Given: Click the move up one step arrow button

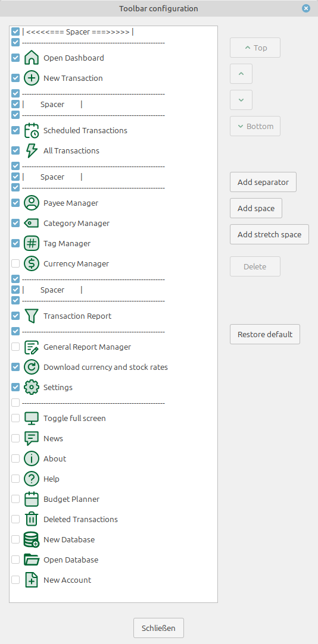Looking at the screenshot, I should tap(241, 74).
